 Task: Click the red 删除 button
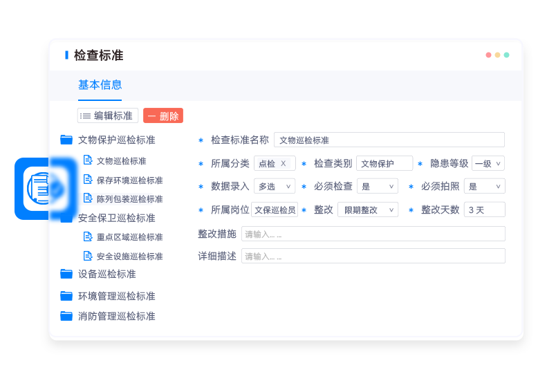(x=163, y=116)
